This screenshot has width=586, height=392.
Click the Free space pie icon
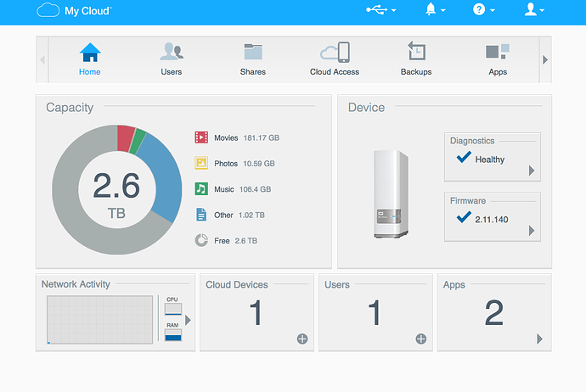(201, 240)
